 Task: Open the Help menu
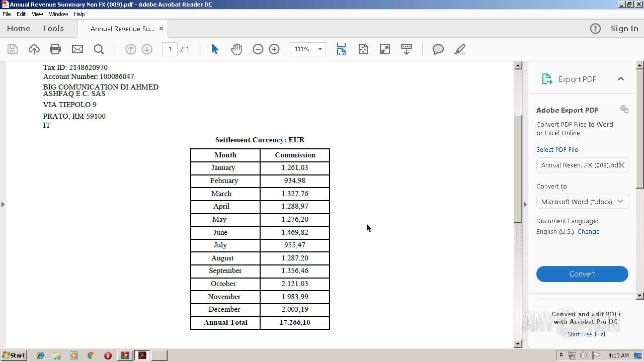point(79,14)
